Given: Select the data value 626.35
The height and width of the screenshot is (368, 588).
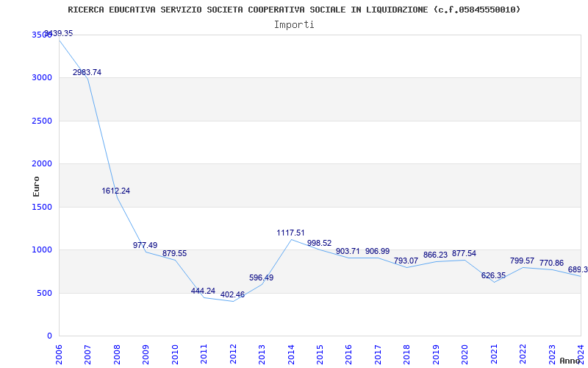Looking at the screenshot, I should pyautogui.click(x=493, y=275).
